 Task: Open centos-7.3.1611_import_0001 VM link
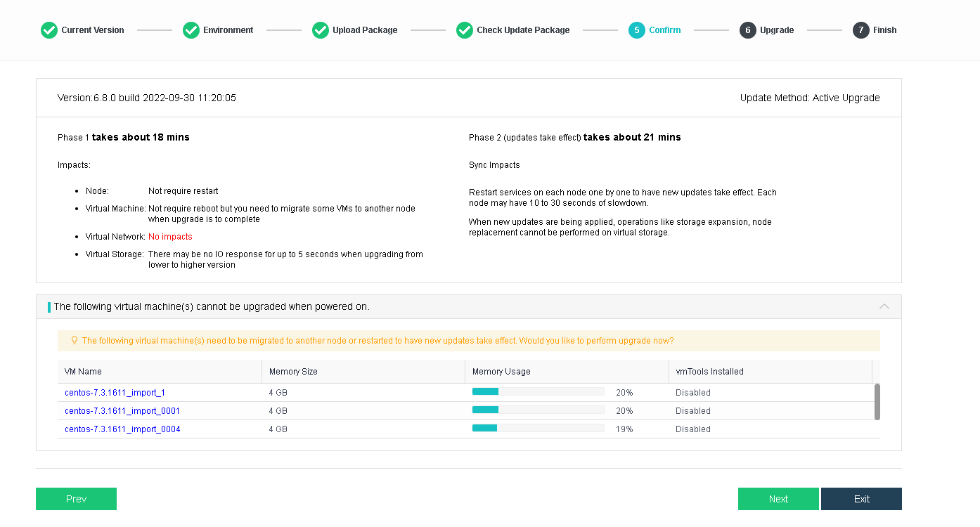click(x=122, y=411)
